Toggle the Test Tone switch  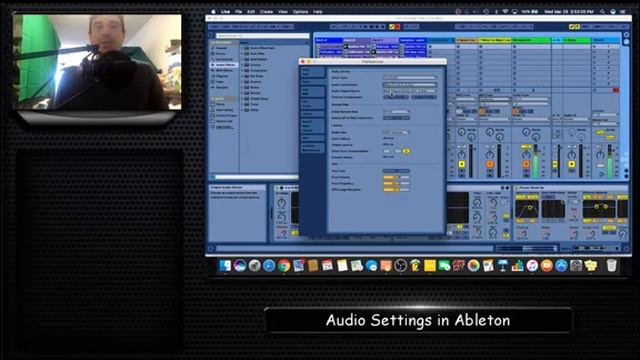396,171
